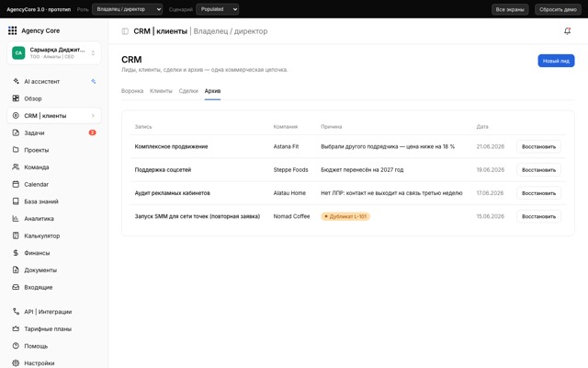Click the Компания column header
Viewport: 588px width, 368px height.
pos(286,127)
